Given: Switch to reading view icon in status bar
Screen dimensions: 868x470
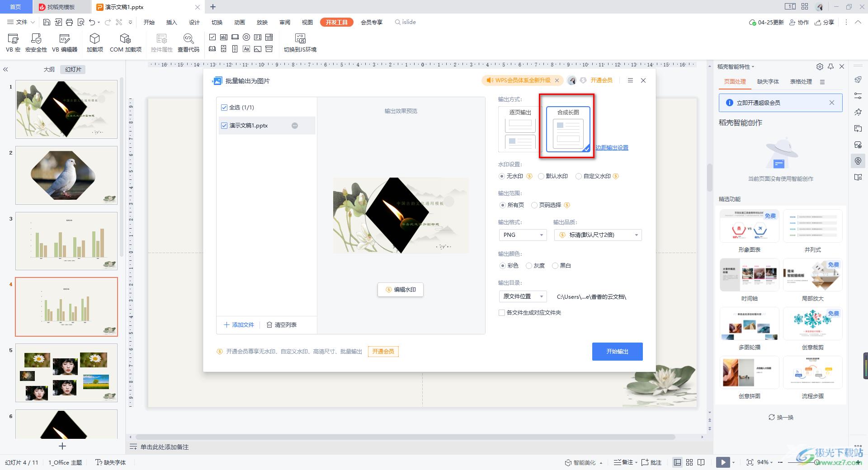Looking at the screenshot, I should pyautogui.click(x=701, y=462).
